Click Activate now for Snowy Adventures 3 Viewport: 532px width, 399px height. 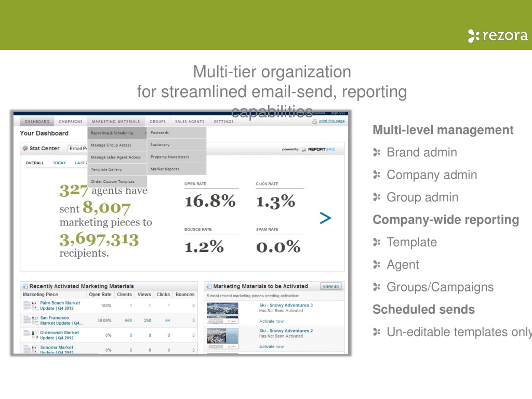coord(271,321)
